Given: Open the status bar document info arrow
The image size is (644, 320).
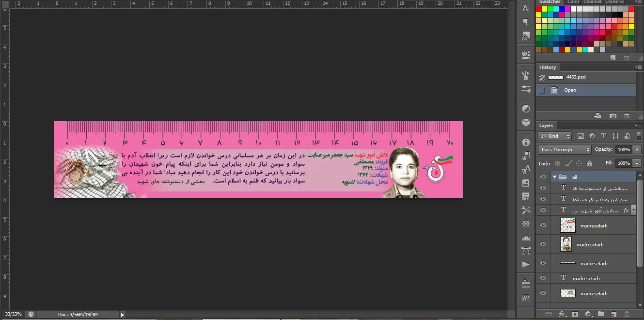Looking at the screenshot, I should coord(122,315).
